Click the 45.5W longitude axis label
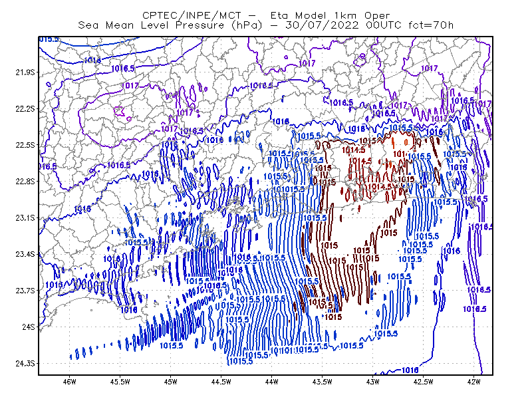This screenshot has width=532, height=411. pos(120,382)
